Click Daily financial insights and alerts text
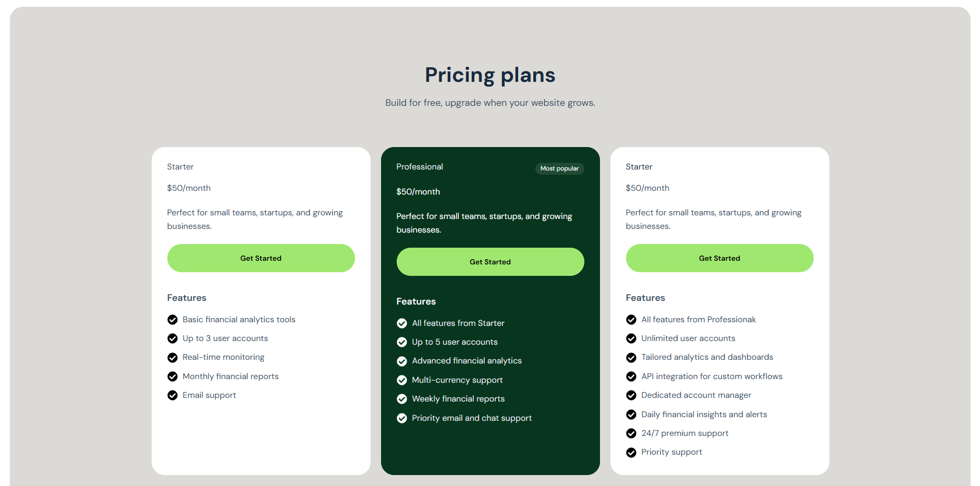The width and height of the screenshot is (980, 486). pyautogui.click(x=704, y=415)
